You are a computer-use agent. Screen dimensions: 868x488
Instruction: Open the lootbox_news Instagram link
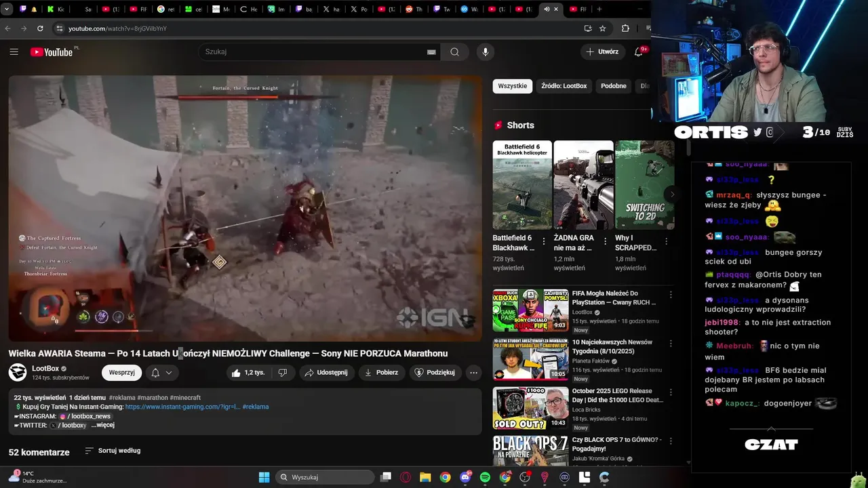point(85,416)
